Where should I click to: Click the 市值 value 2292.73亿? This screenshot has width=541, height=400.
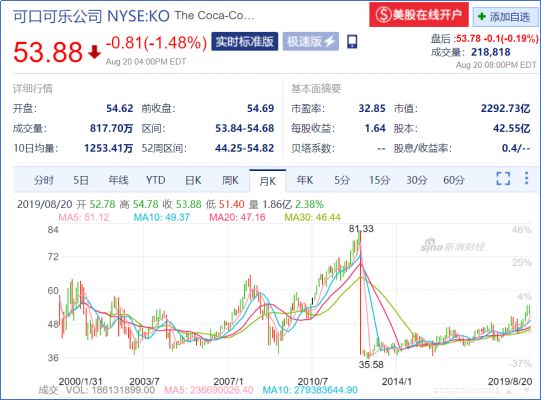coord(505,108)
